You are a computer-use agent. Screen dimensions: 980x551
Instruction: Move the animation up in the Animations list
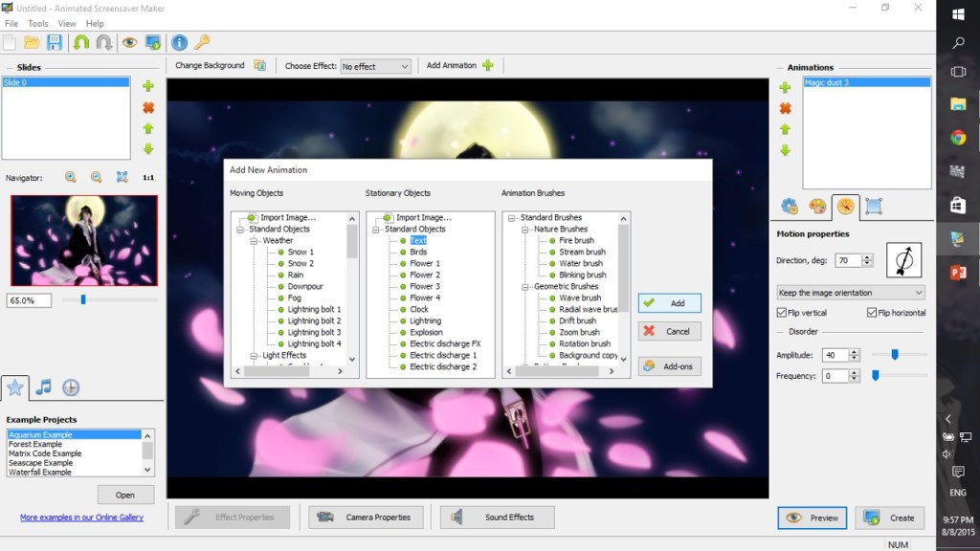tap(785, 129)
